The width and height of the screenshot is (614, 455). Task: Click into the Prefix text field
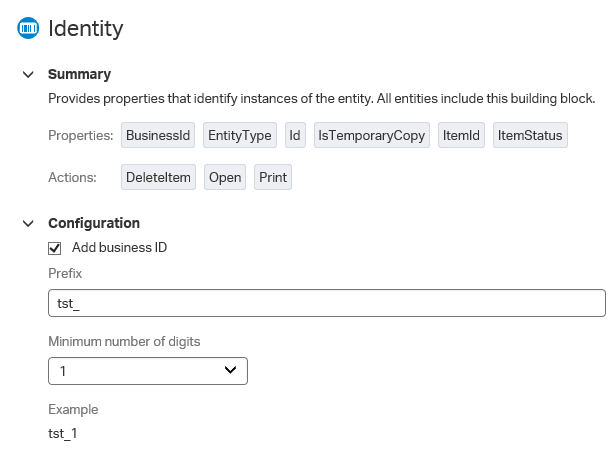[327, 303]
